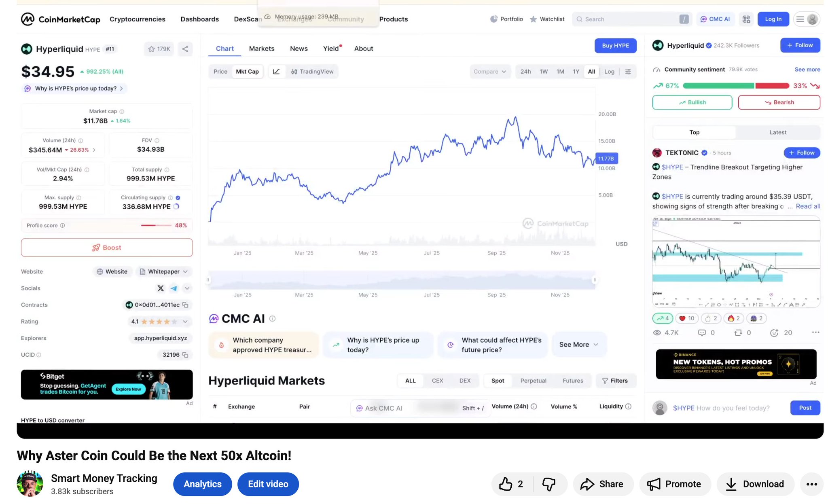This screenshot has width=828, height=504.
Task: Switch chart to Price view
Action: pyautogui.click(x=220, y=72)
